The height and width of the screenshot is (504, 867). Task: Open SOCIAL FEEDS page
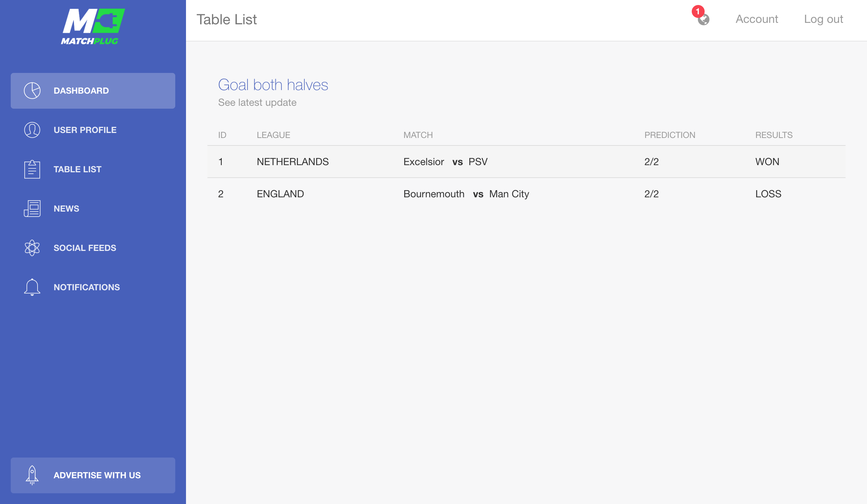[x=93, y=248]
